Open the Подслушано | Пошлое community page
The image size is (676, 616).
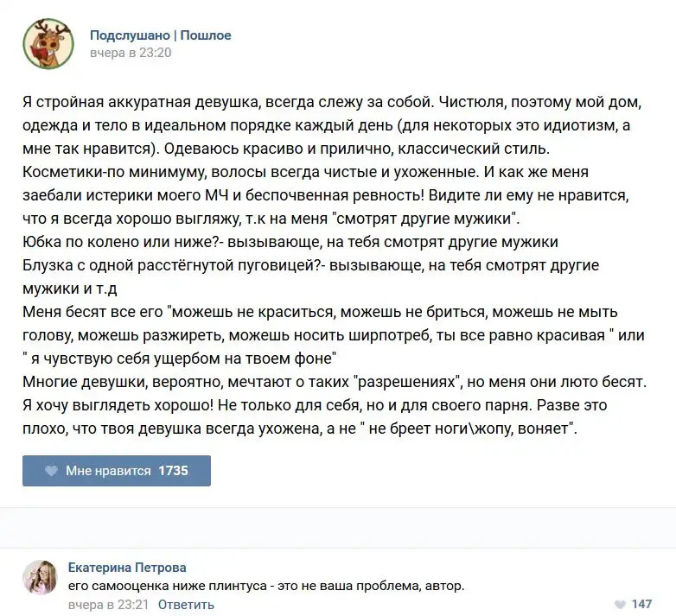pyautogui.click(x=161, y=35)
